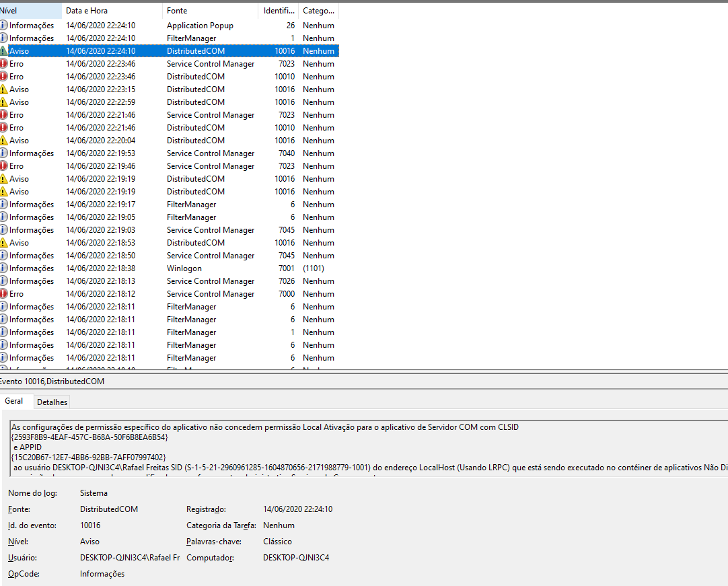The height and width of the screenshot is (586, 728).
Task: Click the info icon of the event ID 7040 row
Action: (3, 153)
